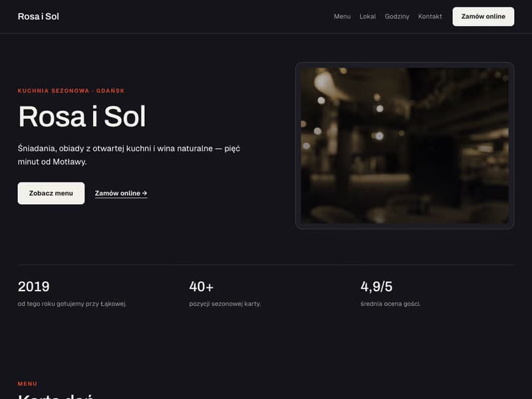Click the 4,9/5 rating number
532x399 pixels.
[x=376, y=287]
